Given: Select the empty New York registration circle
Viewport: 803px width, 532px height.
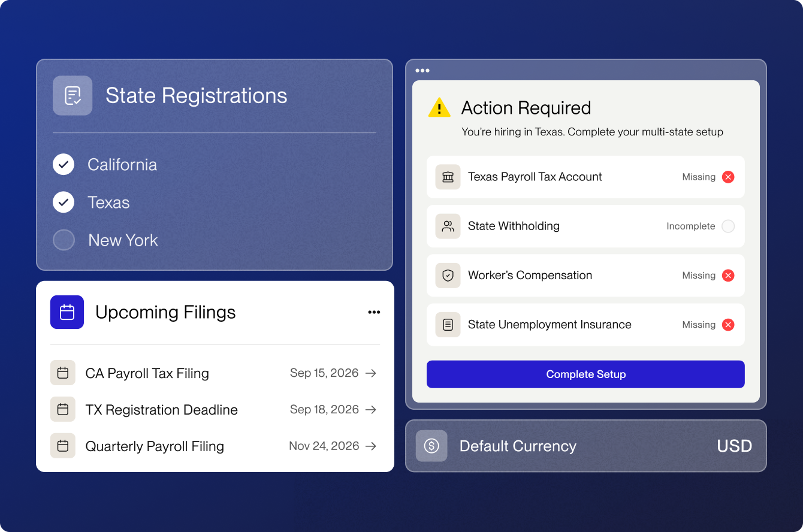Looking at the screenshot, I should (64, 240).
